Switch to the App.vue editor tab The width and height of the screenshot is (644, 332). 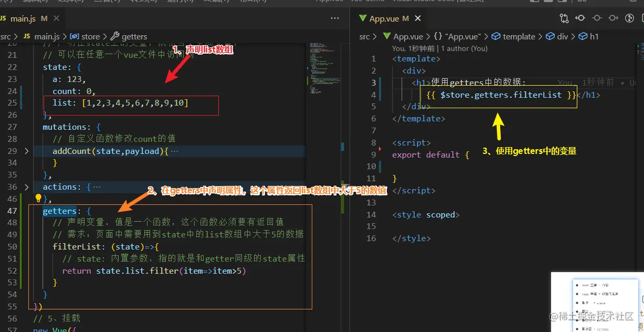pos(384,18)
